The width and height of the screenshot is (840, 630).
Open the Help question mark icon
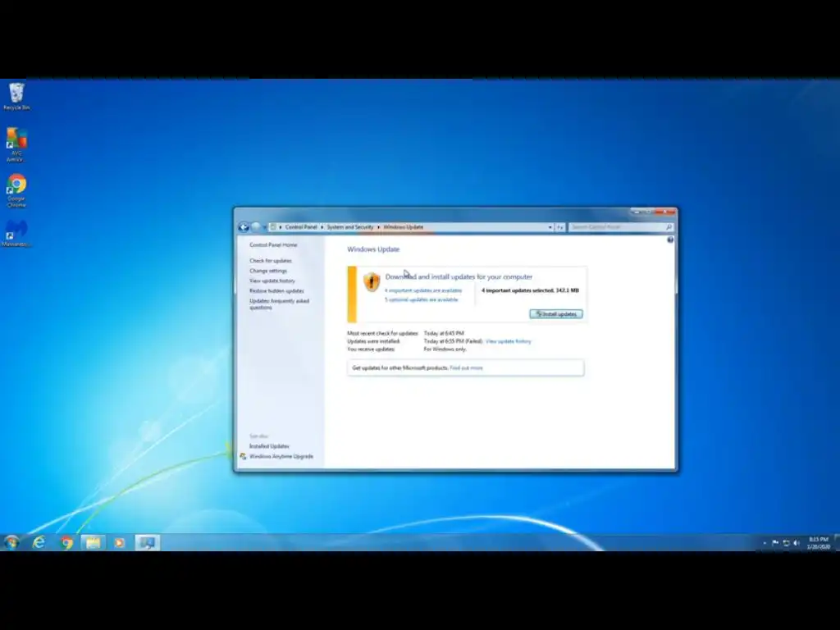click(x=670, y=240)
